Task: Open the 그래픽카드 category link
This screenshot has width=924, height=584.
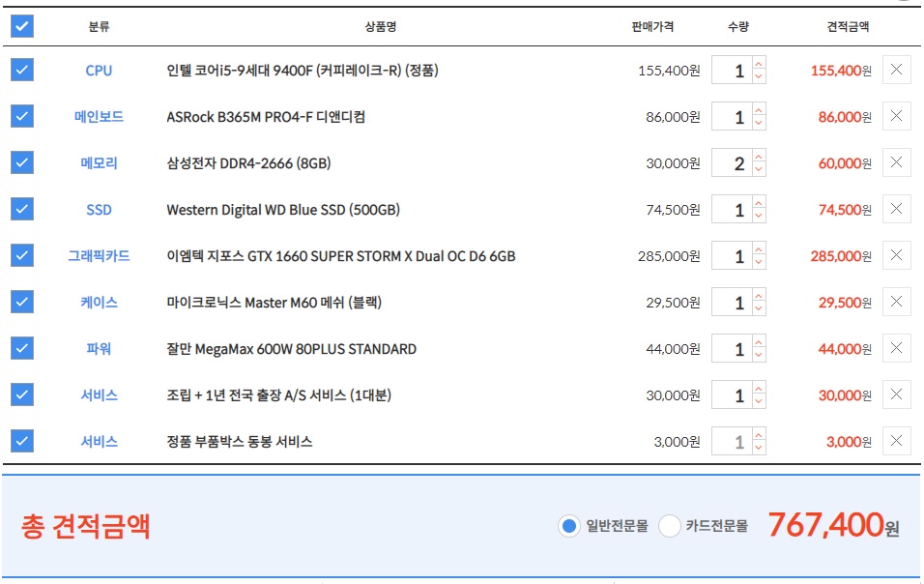Action: (x=99, y=256)
